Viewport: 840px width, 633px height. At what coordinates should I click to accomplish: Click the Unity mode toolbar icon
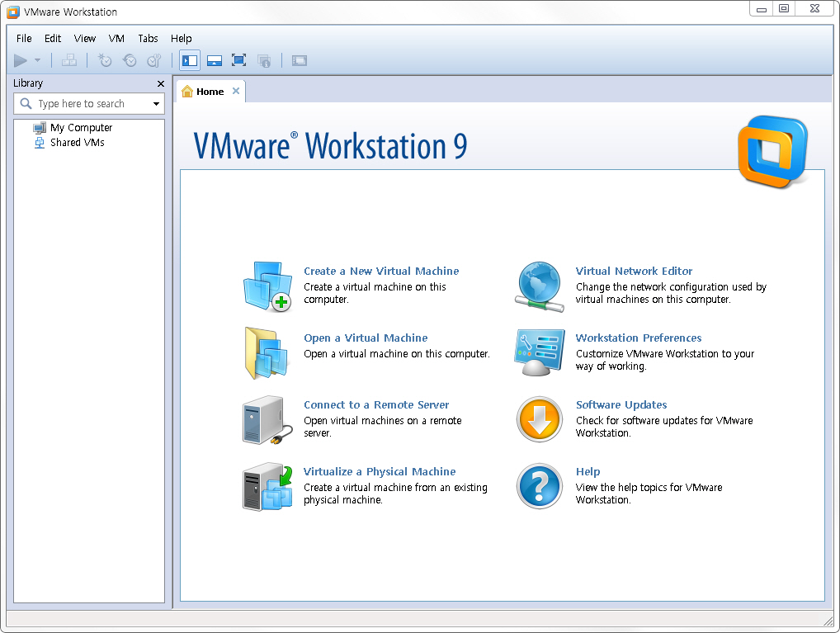tap(264, 60)
